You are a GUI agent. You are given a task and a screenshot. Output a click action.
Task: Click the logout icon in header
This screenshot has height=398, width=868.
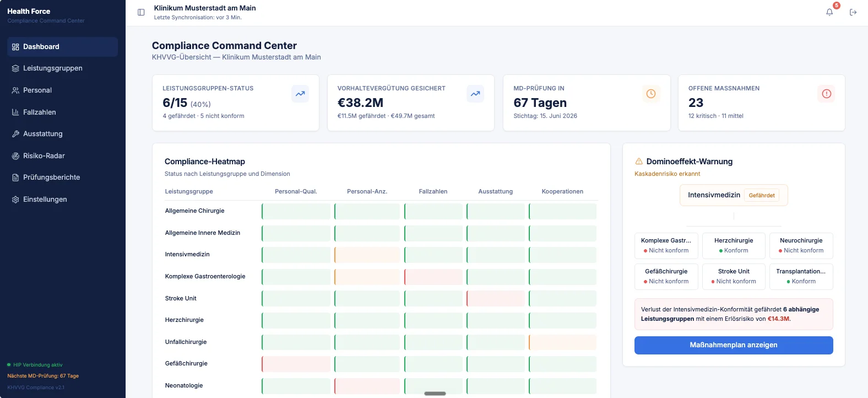(x=853, y=12)
